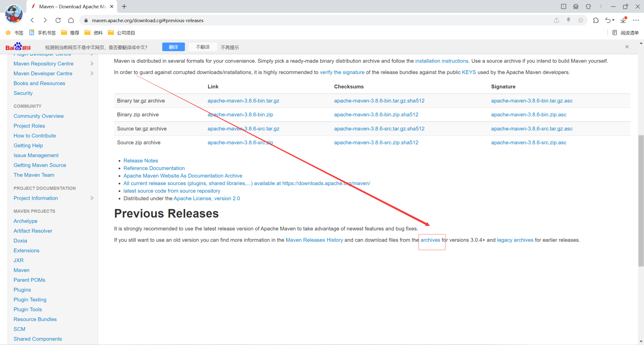644x345 pixels.
Task: Open How to Contribute page
Action: [35, 136]
